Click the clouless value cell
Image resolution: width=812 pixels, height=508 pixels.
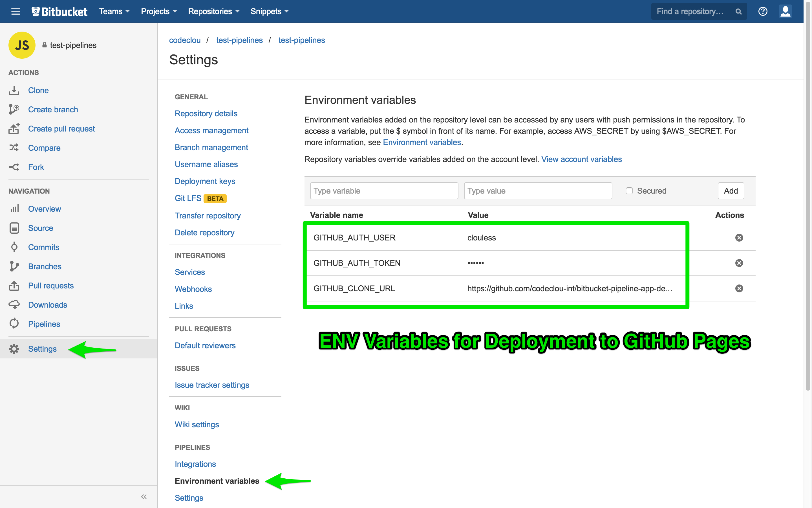point(482,238)
